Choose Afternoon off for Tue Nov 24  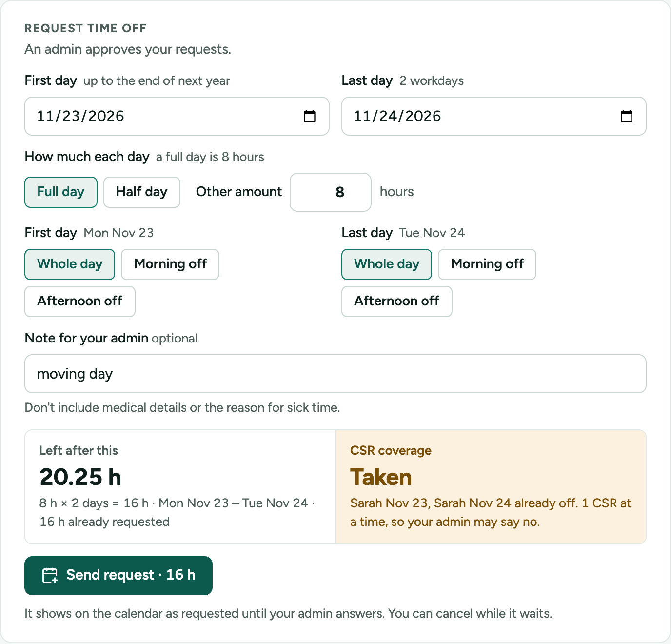(397, 302)
